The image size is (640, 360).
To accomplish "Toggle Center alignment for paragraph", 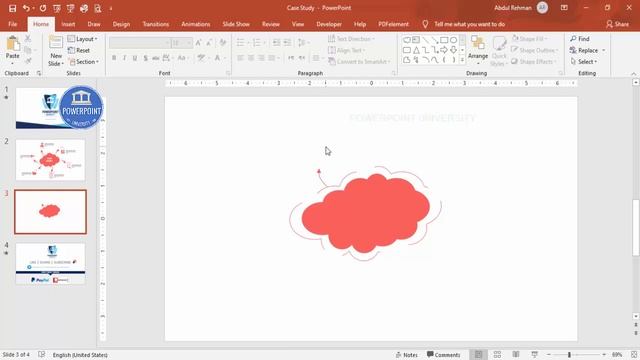I will [x=251, y=58].
